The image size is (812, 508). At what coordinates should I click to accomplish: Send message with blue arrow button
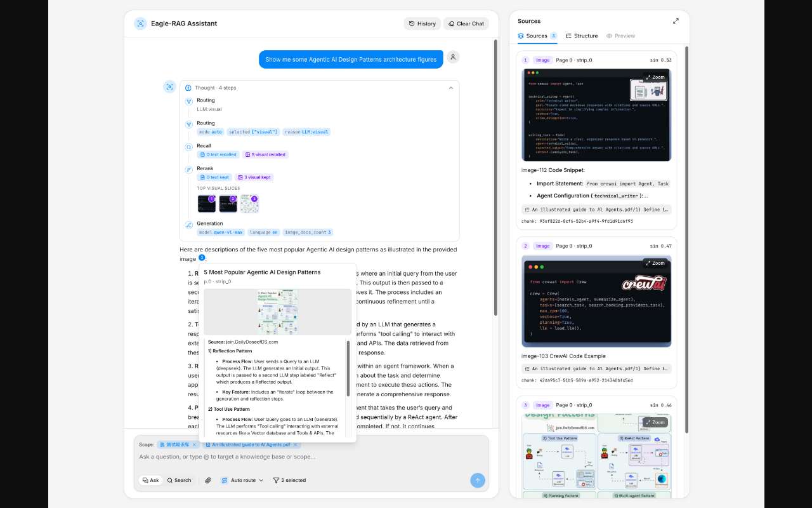pyautogui.click(x=478, y=480)
